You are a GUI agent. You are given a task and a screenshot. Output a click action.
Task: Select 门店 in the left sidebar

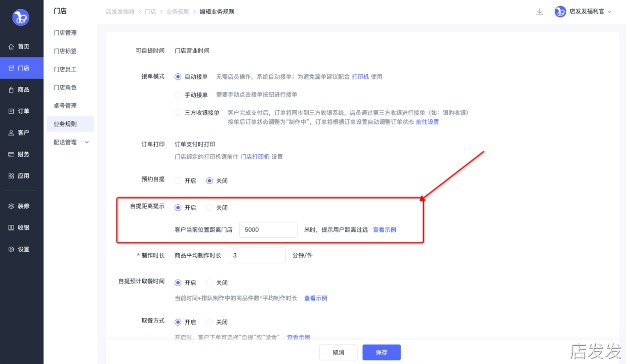22,68
